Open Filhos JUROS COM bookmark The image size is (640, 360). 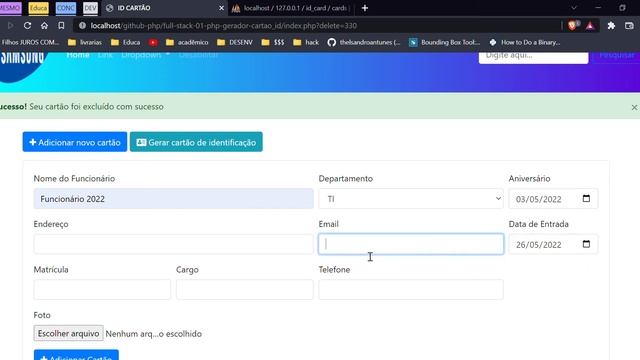(x=30, y=42)
